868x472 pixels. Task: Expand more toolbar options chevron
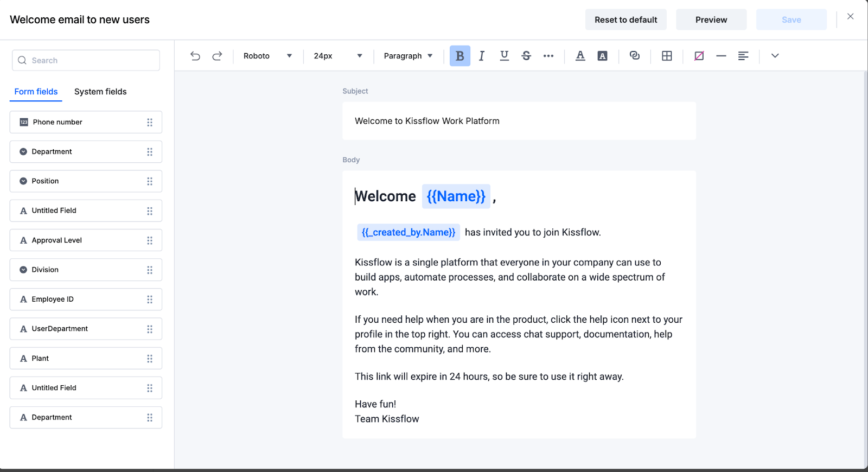point(775,56)
